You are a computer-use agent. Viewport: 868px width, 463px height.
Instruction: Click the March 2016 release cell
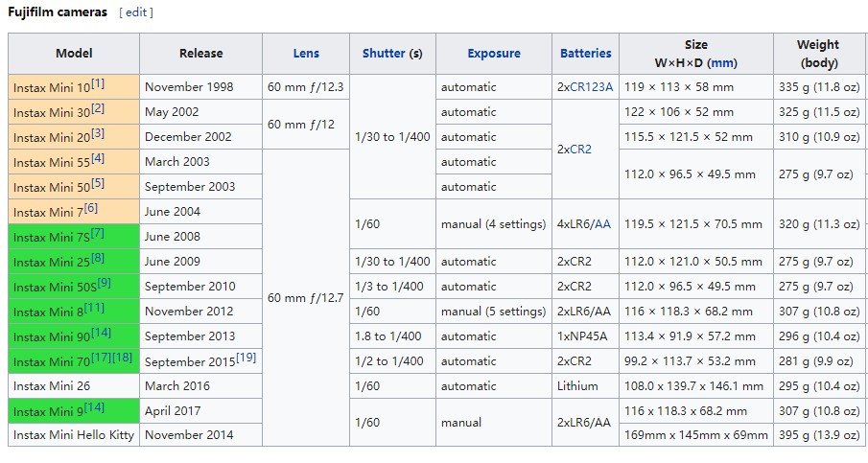(201, 385)
